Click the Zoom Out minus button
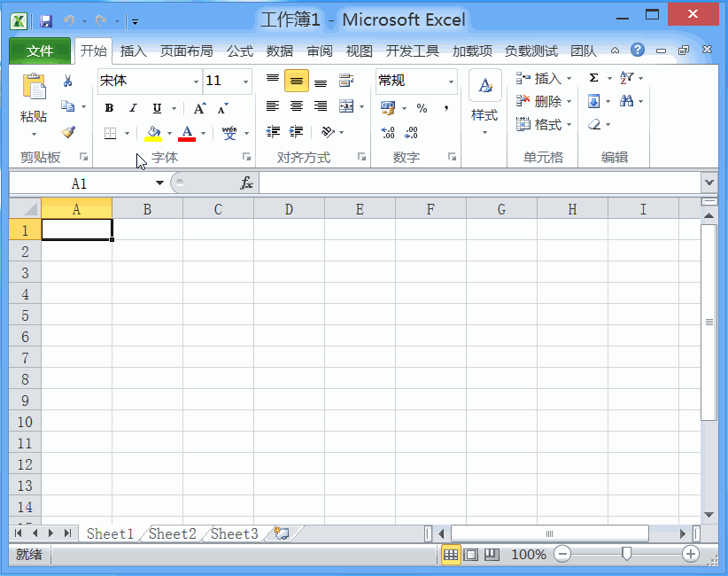The height and width of the screenshot is (576, 728). click(562, 554)
